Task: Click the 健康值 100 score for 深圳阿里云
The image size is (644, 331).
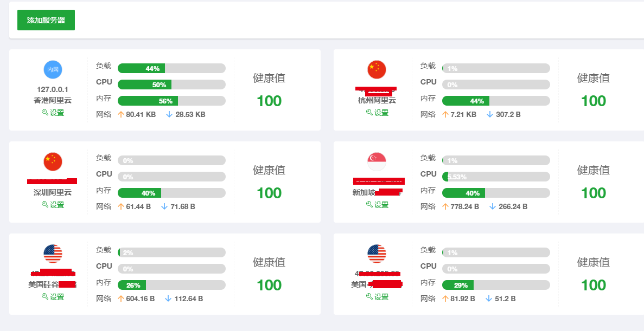Action: point(269,193)
